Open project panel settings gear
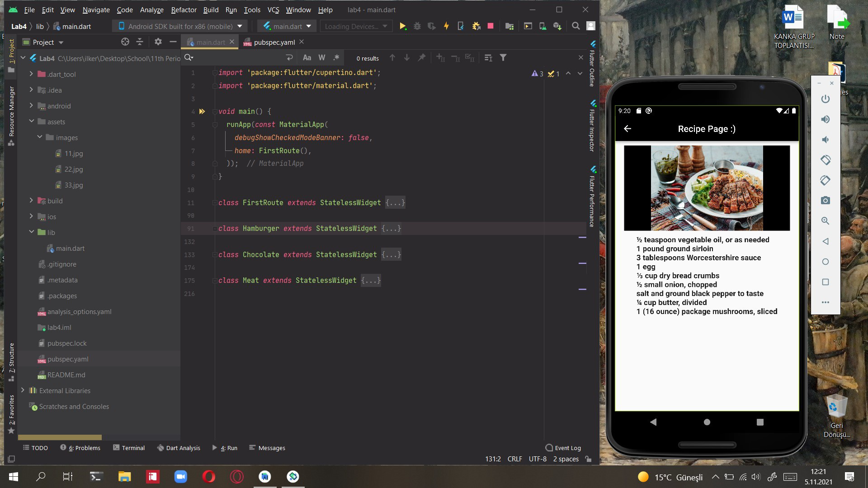 (158, 42)
